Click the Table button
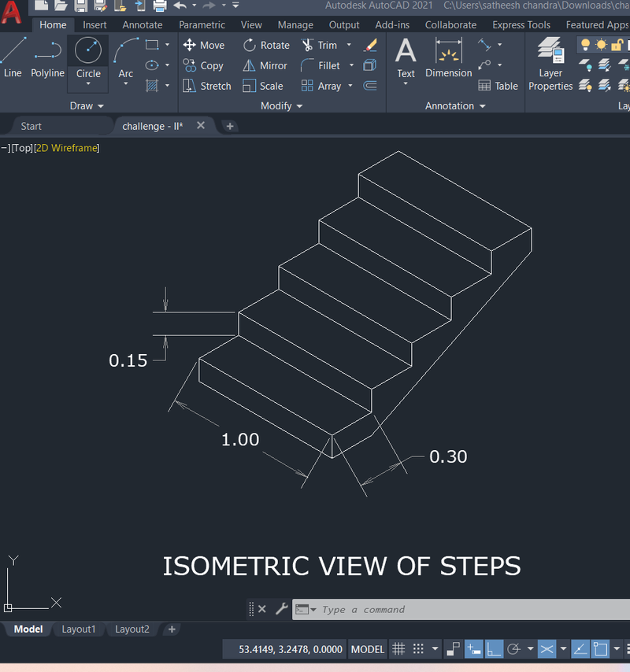Viewport: 630px width, 672px height. (x=498, y=86)
